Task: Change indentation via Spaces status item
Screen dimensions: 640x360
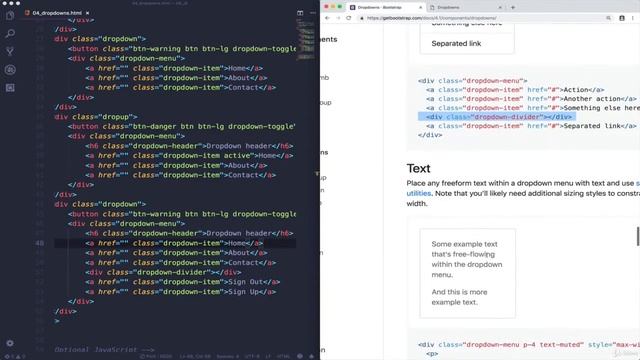Action: tap(228, 356)
